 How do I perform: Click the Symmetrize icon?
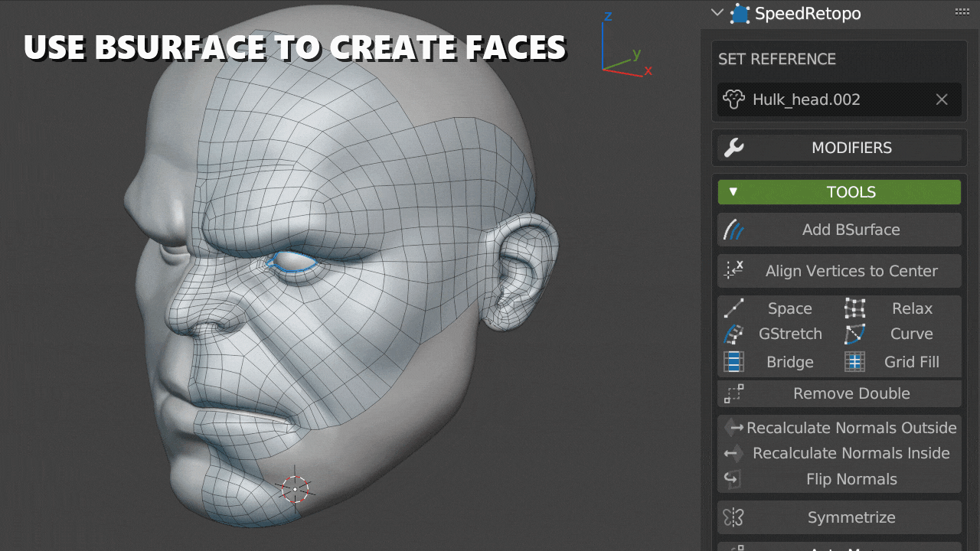(733, 517)
